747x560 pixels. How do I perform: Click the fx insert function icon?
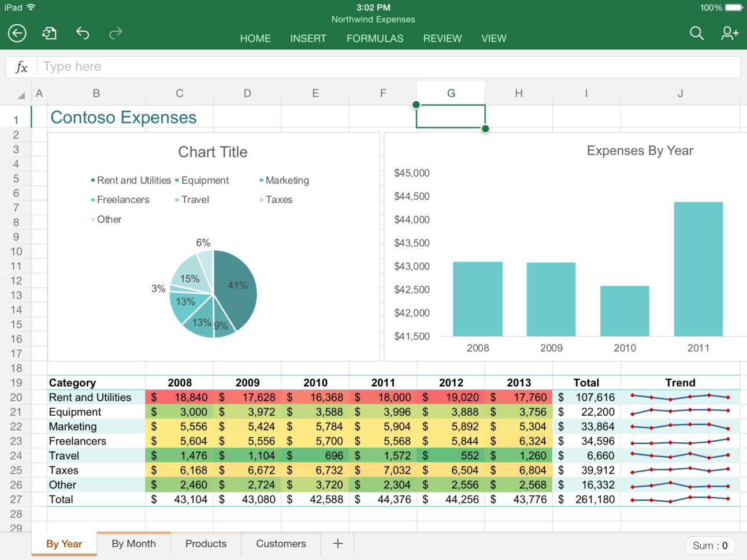click(21, 66)
